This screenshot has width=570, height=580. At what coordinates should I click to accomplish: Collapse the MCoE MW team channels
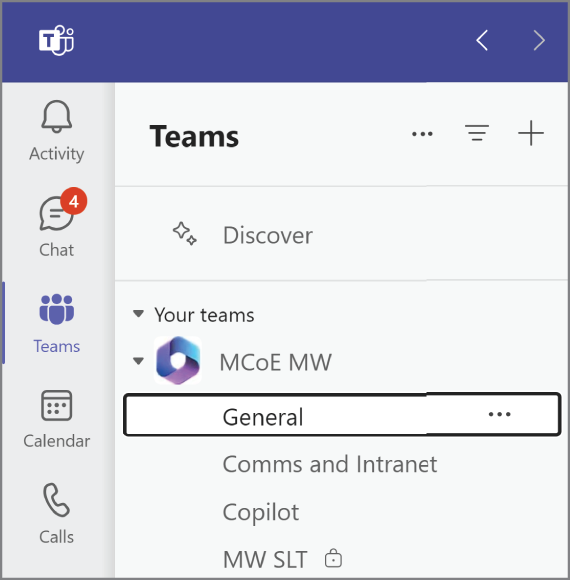coord(138,361)
